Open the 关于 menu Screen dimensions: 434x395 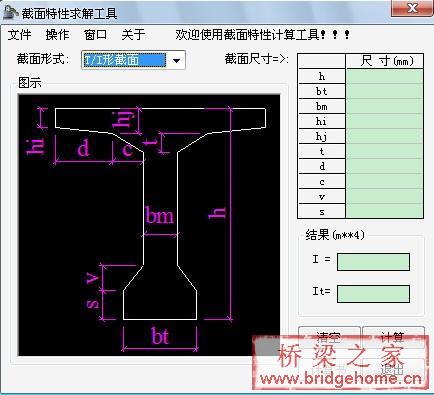coord(133,34)
